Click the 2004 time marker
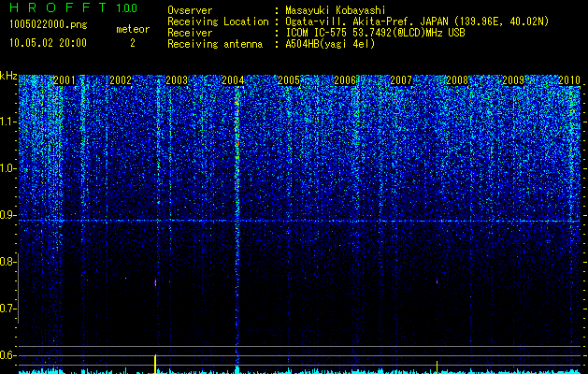 coord(233,80)
